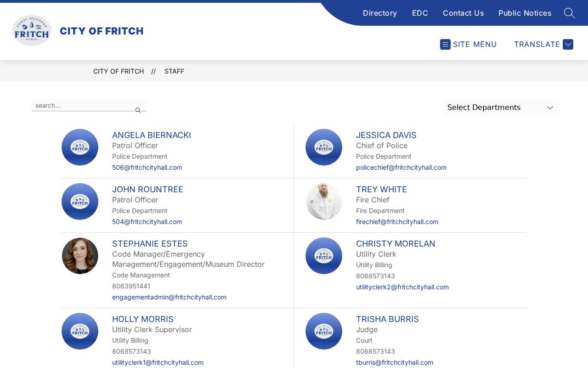Click John Rountree's avatar icon
The width and height of the screenshot is (588, 368).
pyautogui.click(x=80, y=201)
